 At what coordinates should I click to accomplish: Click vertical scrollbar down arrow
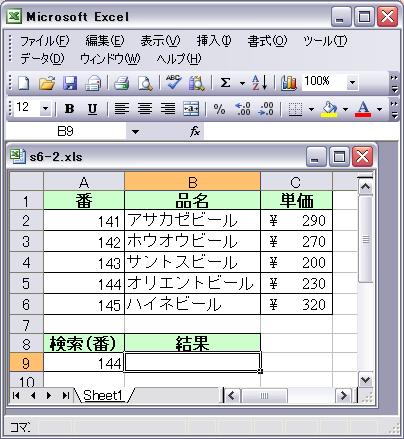(x=366, y=379)
